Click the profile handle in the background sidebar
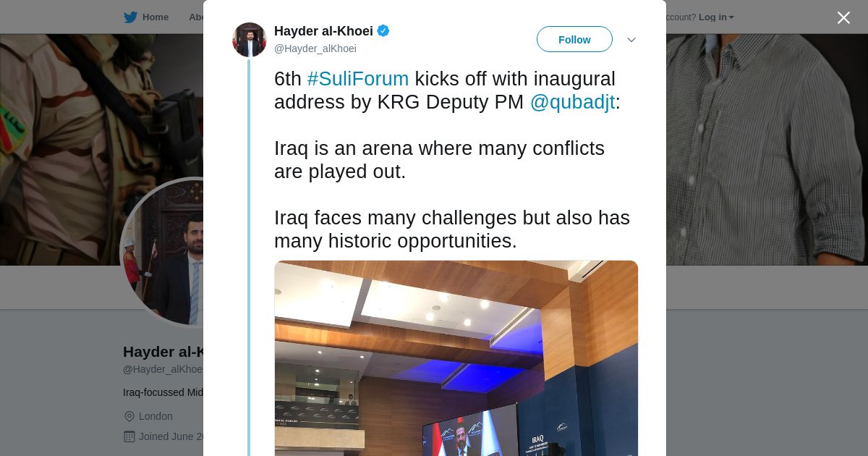Image resolution: width=868 pixels, height=456 pixels. pyautogui.click(x=162, y=369)
